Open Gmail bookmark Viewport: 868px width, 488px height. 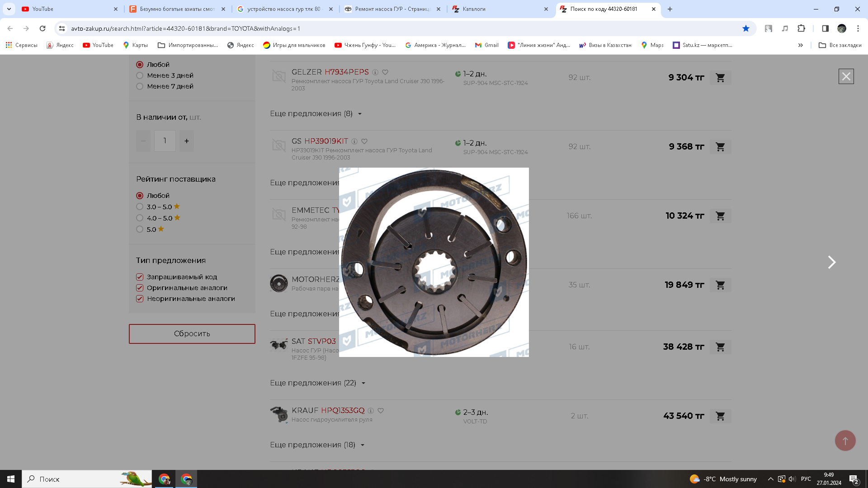pyautogui.click(x=486, y=45)
